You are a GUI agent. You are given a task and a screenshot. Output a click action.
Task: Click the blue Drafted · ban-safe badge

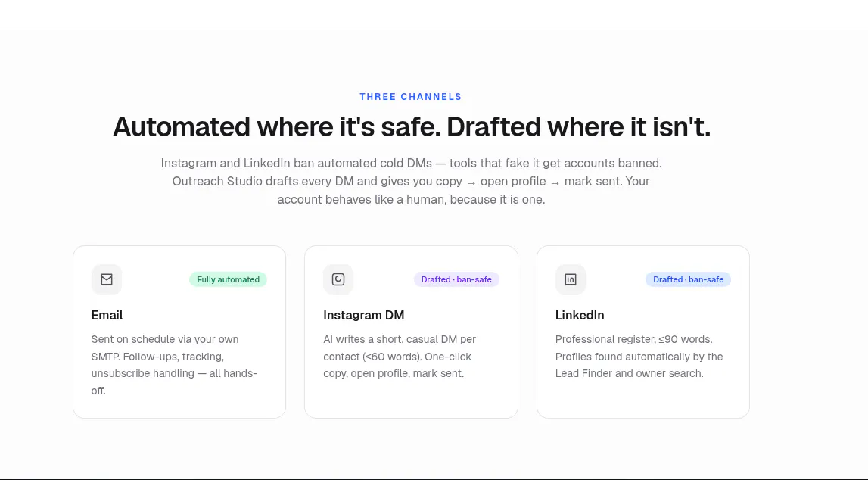pos(688,279)
